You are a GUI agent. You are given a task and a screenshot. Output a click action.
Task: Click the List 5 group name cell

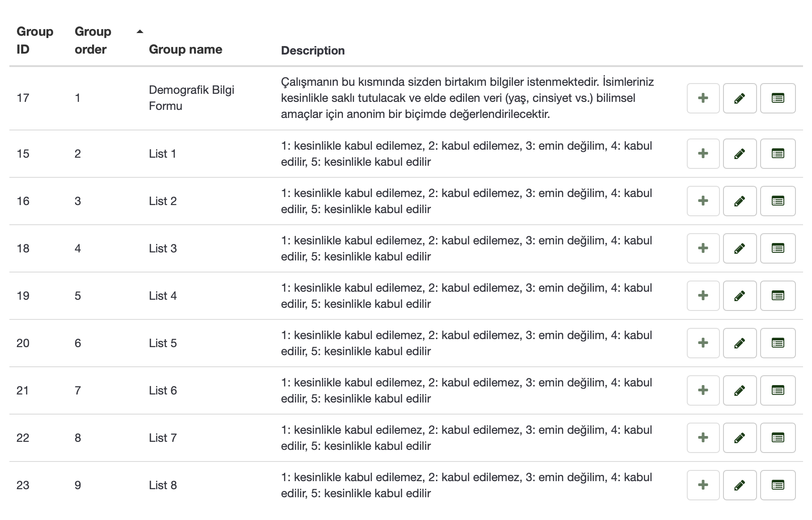tap(163, 343)
